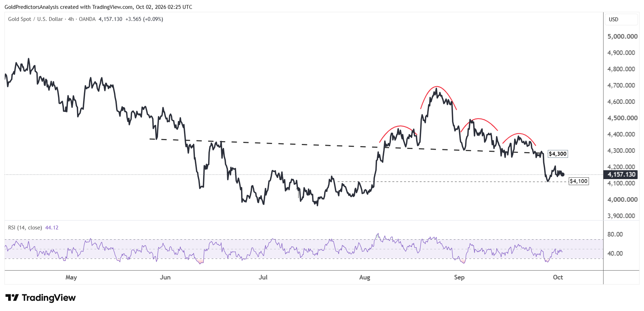Click the 4,000.000 price axis label
644x311 pixels.
[622, 200]
